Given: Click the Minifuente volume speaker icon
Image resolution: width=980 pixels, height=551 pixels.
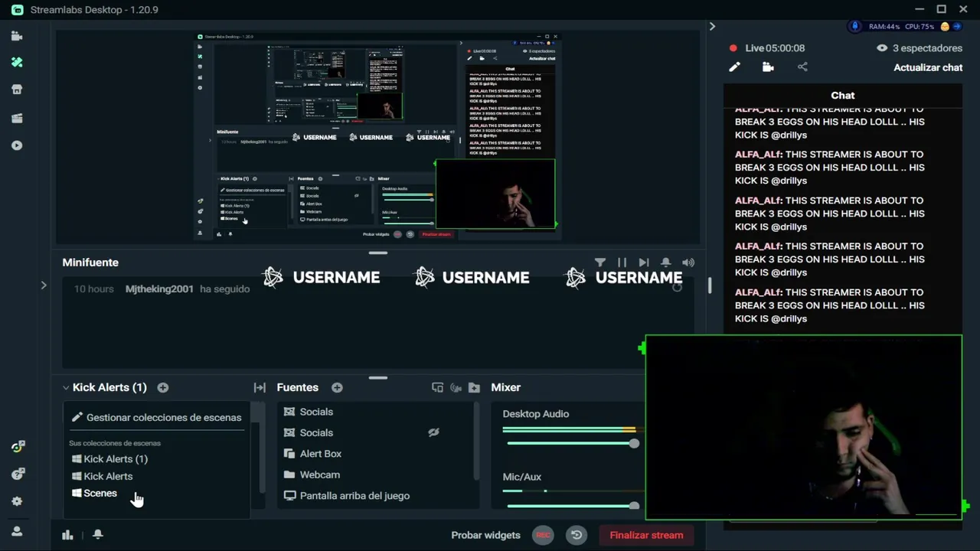Looking at the screenshot, I should pos(688,262).
